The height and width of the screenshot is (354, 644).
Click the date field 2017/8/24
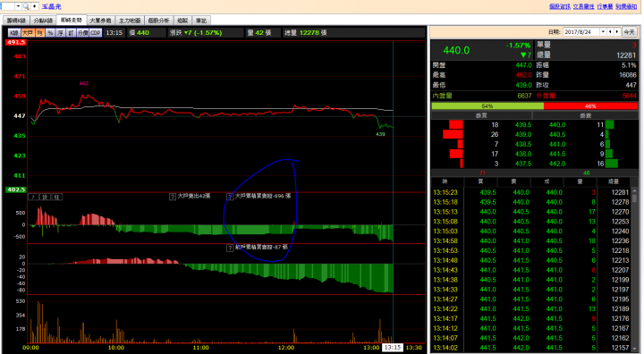pos(580,31)
